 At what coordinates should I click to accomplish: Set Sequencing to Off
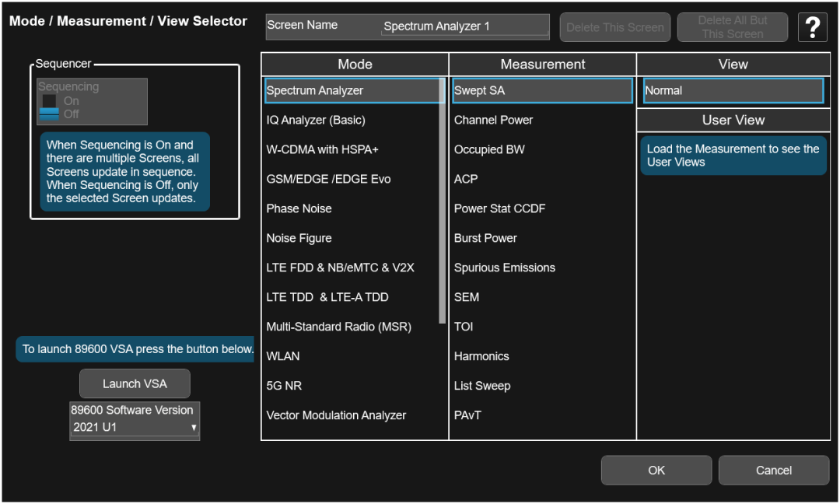pos(50,114)
